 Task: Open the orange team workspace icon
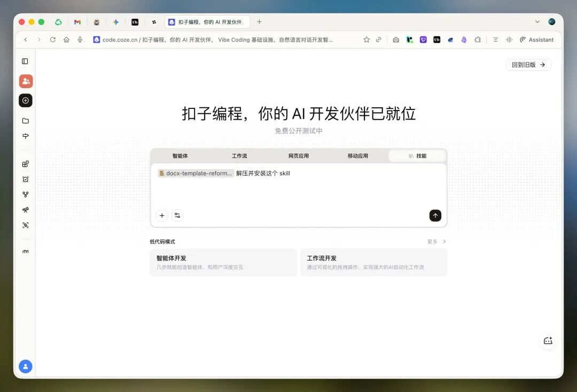(26, 81)
